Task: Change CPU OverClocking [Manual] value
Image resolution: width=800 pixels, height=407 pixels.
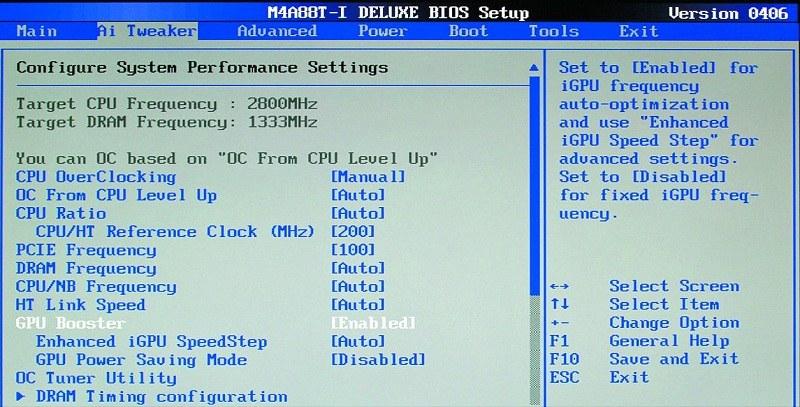Action: [368, 177]
